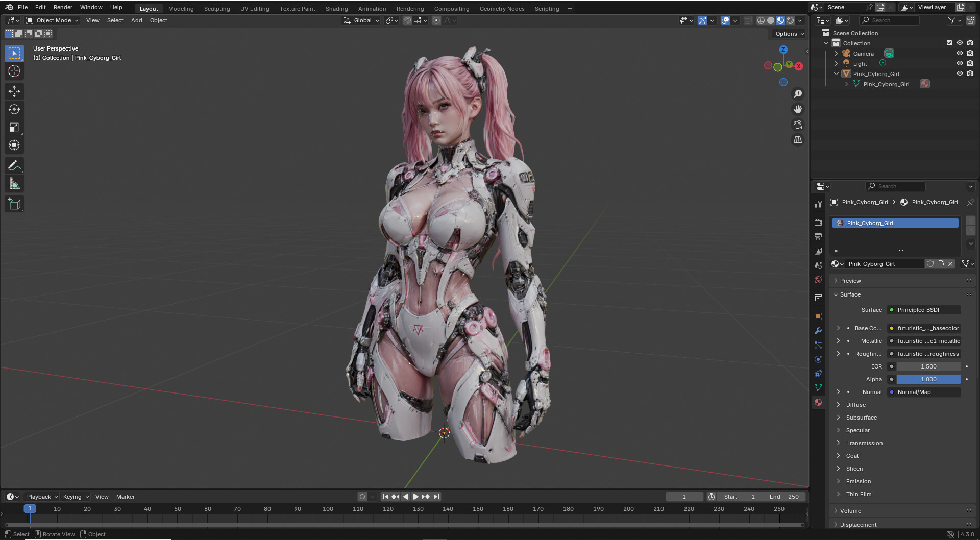Activate the Scale tool
This screenshot has height=540, width=980.
click(x=14, y=127)
